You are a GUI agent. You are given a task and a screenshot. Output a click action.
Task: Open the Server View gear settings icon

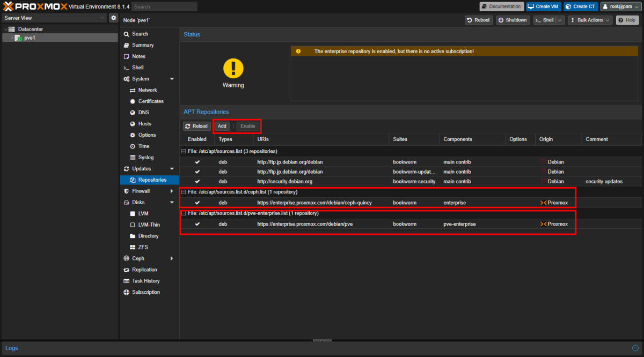click(113, 18)
